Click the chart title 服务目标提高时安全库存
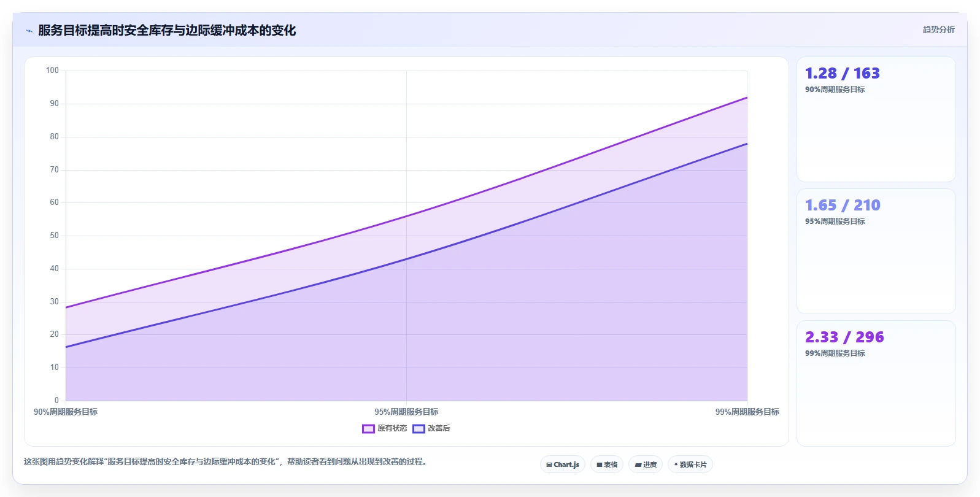Image resolution: width=980 pixels, height=497 pixels. tap(167, 30)
